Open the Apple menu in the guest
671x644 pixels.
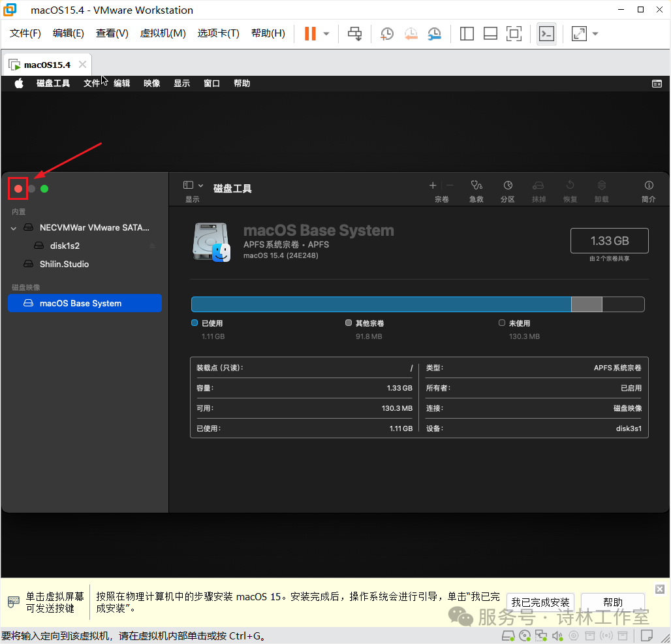[x=19, y=83]
